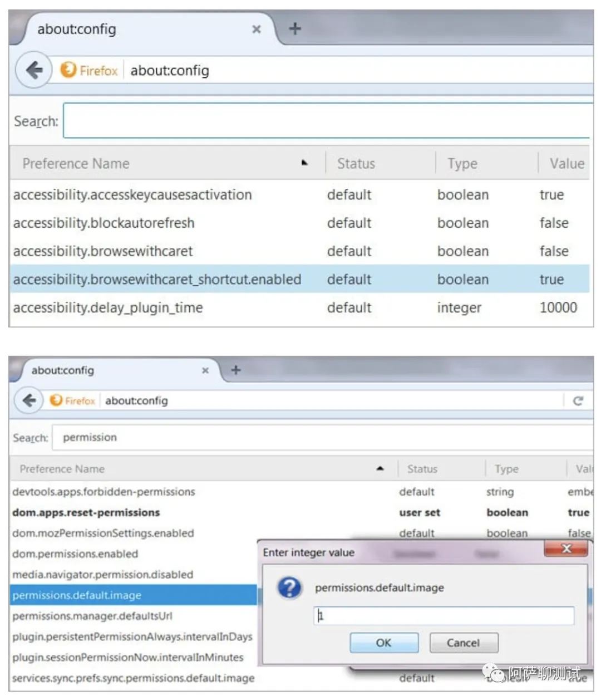Viewport: 601px width, 700px height.
Task: Click the Firefox identity icon in the top window
Action: click(x=68, y=70)
